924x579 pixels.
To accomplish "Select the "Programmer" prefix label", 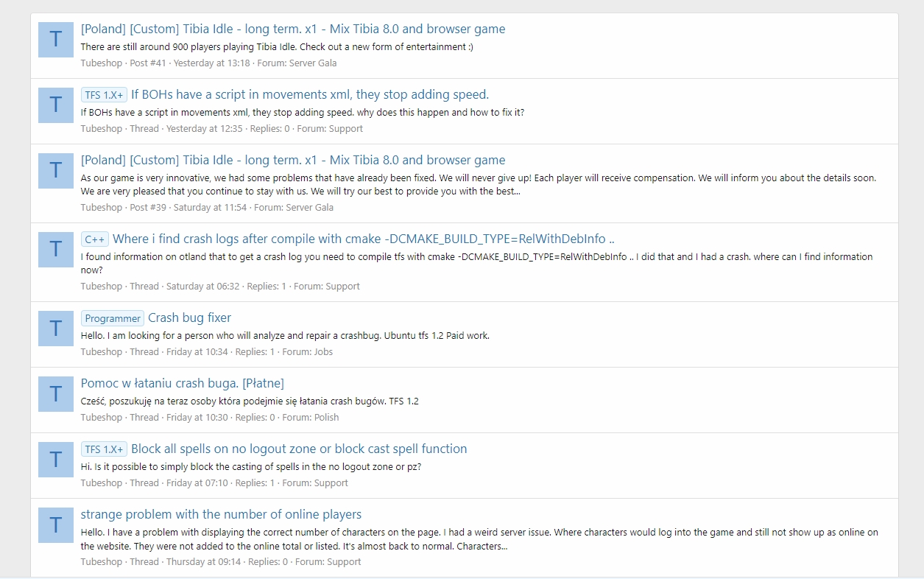I will point(112,318).
